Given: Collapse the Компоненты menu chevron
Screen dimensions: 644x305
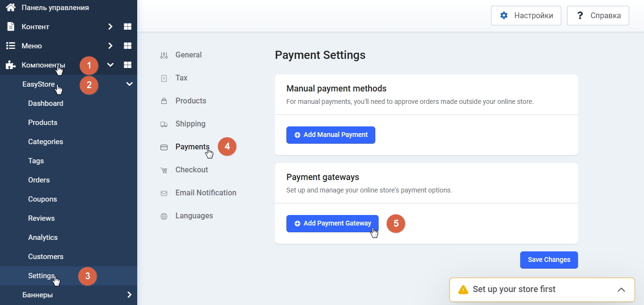Looking at the screenshot, I should point(110,65).
